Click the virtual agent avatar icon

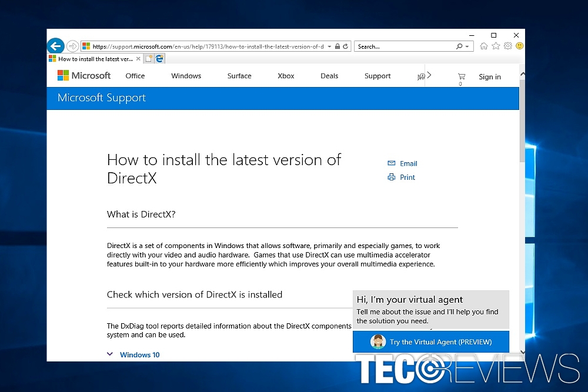[x=378, y=342]
